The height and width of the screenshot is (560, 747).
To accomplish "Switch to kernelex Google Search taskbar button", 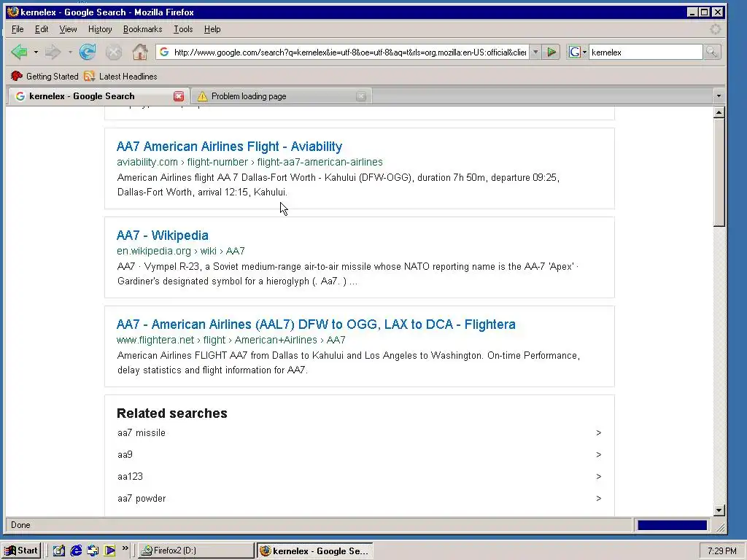I will [315, 551].
